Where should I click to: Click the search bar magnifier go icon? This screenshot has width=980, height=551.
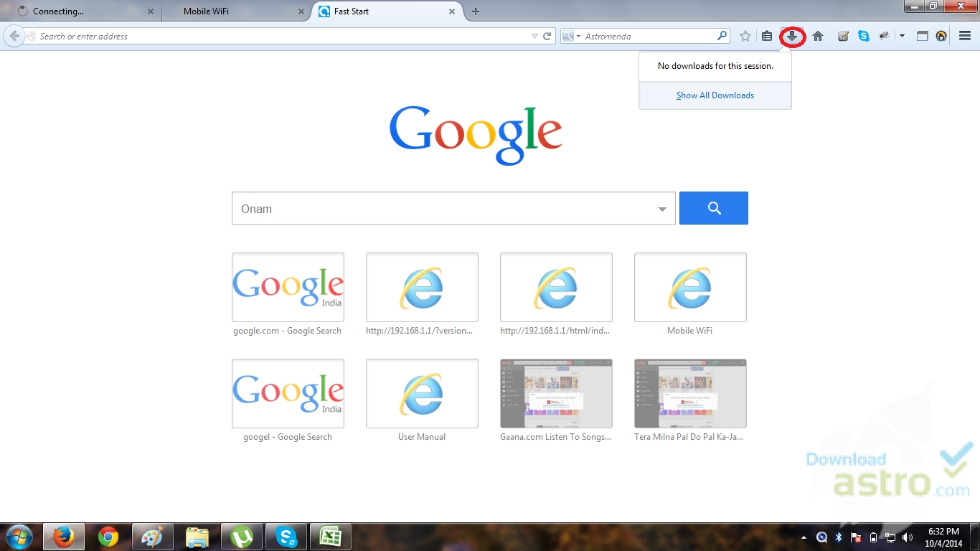click(722, 36)
